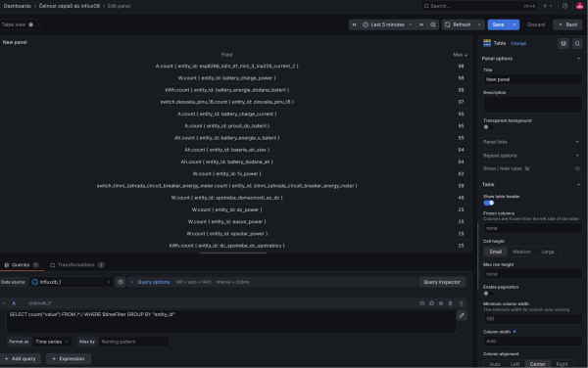Open the Last 5 minutes time range dropdown
The width and height of the screenshot is (588, 368).
tap(388, 24)
